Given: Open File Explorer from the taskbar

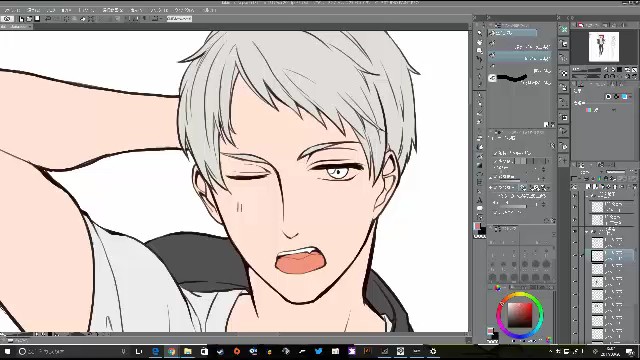Looking at the screenshot, I should pos(188,351).
